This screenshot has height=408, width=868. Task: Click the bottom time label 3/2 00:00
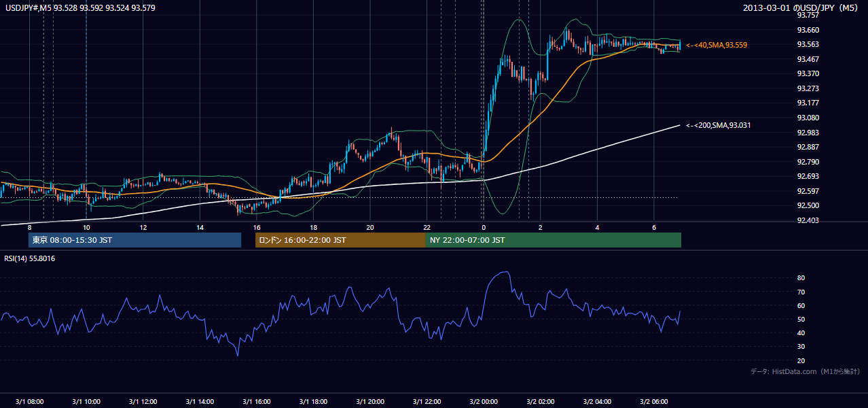pyautogui.click(x=483, y=401)
